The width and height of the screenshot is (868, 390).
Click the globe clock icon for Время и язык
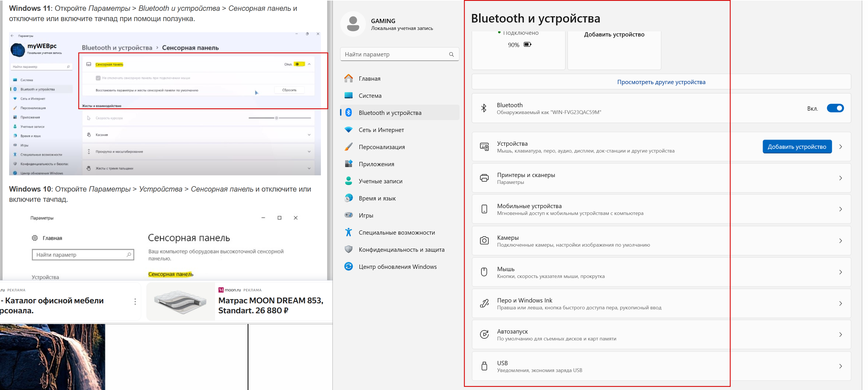348,198
